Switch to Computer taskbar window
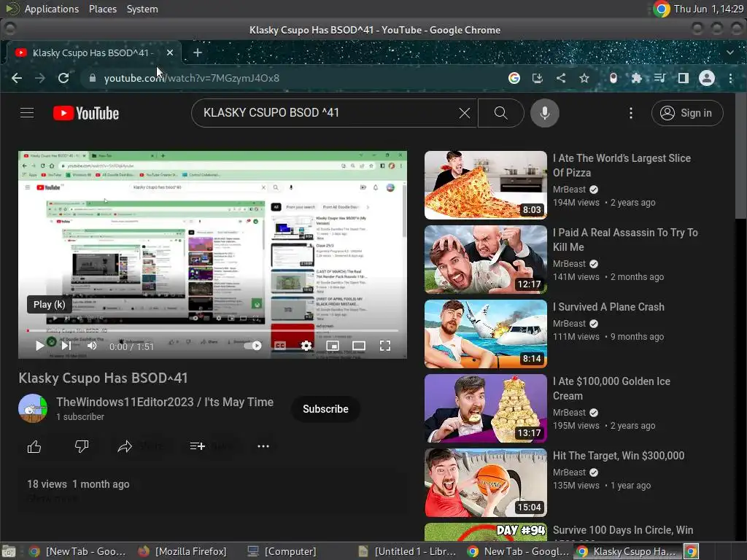The height and width of the screenshot is (560, 747). pos(282,551)
